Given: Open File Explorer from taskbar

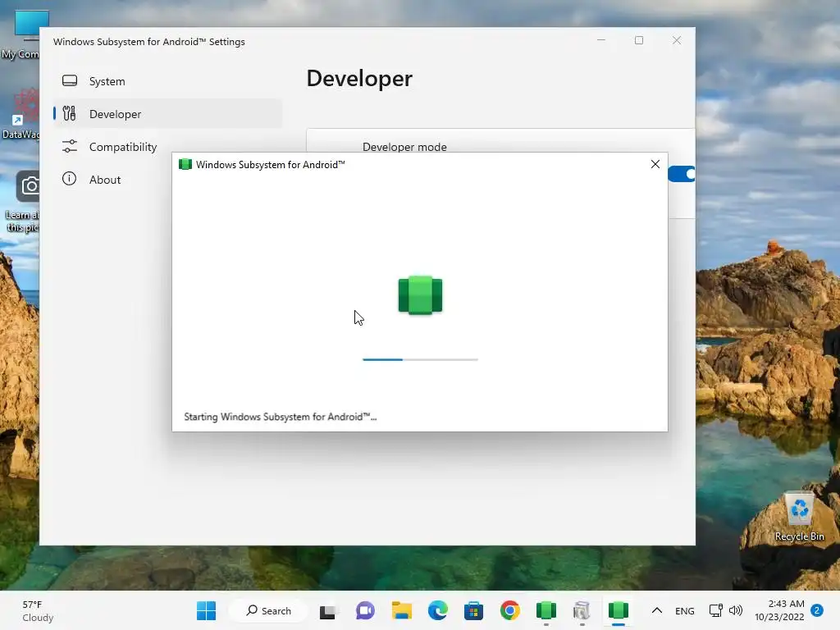Looking at the screenshot, I should tap(402, 610).
